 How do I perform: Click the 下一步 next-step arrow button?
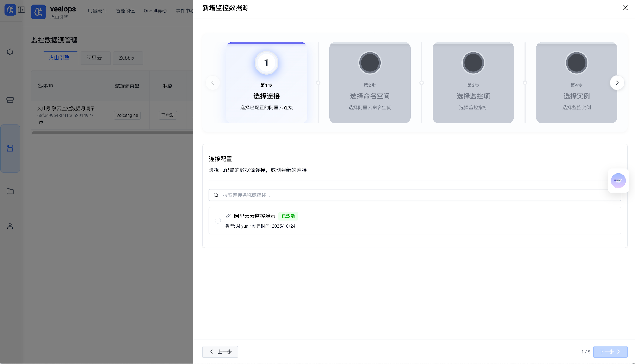click(x=610, y=352)
